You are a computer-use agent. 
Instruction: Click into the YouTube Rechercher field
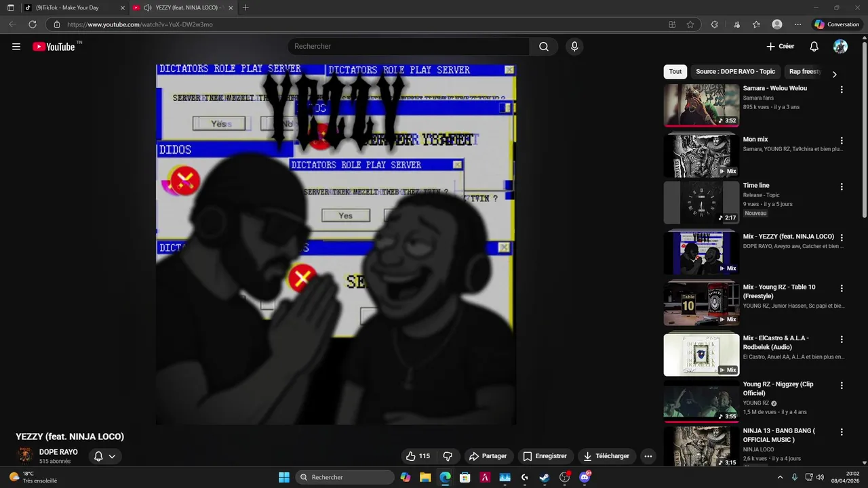(408, 46)
